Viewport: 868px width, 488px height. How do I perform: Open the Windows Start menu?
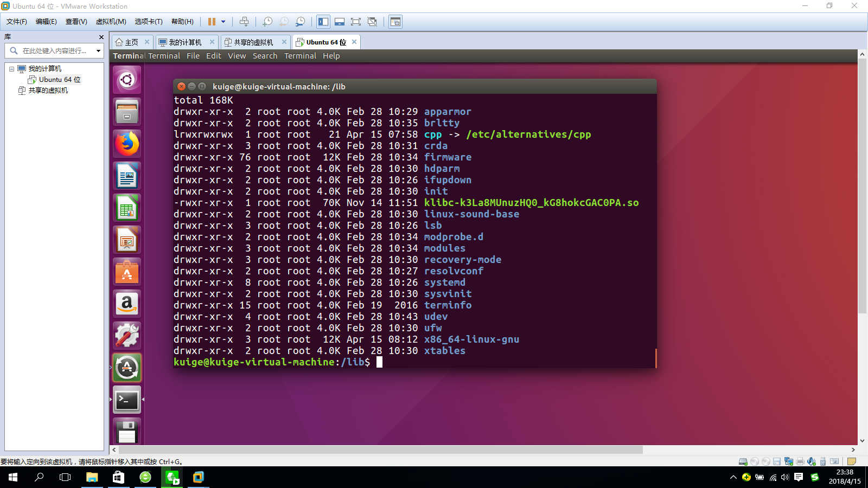coord(13,477)
